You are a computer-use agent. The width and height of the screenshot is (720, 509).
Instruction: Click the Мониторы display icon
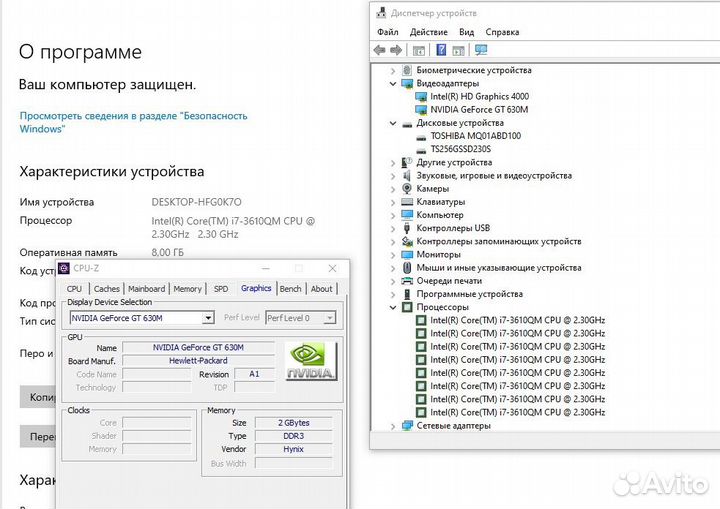pyautogui.click(x=407, y=254)
